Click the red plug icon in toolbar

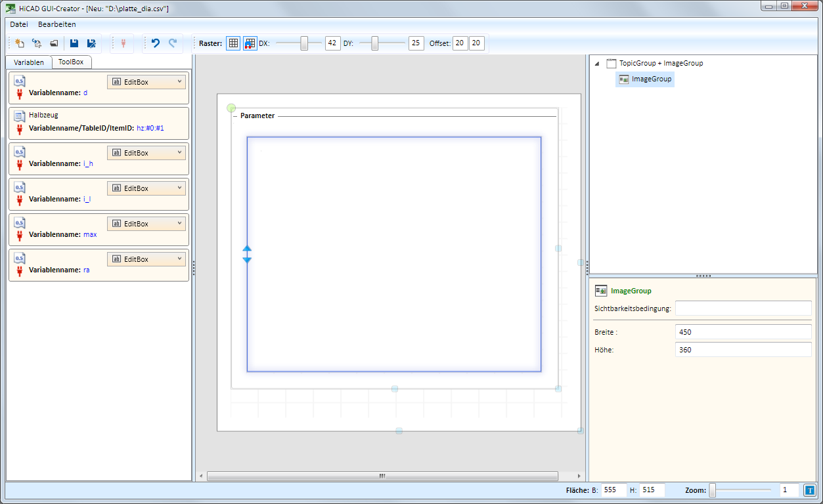(123, 43)
